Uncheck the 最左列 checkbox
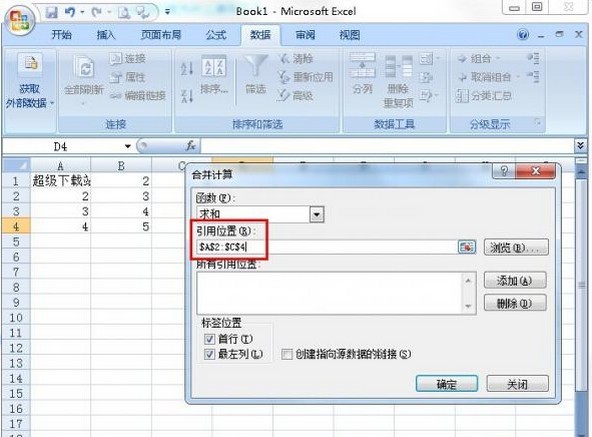The image size is (592, 437). click(209, 354)
